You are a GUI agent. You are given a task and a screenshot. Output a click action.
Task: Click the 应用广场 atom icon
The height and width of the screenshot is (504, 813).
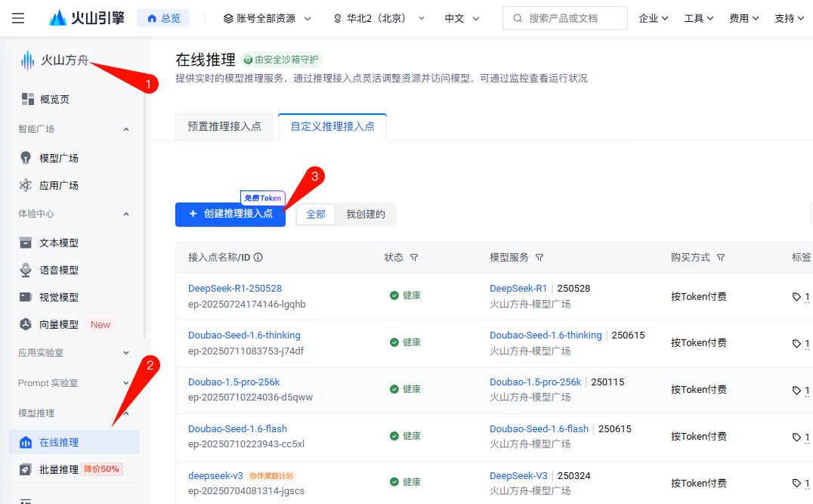click(26, 185)
